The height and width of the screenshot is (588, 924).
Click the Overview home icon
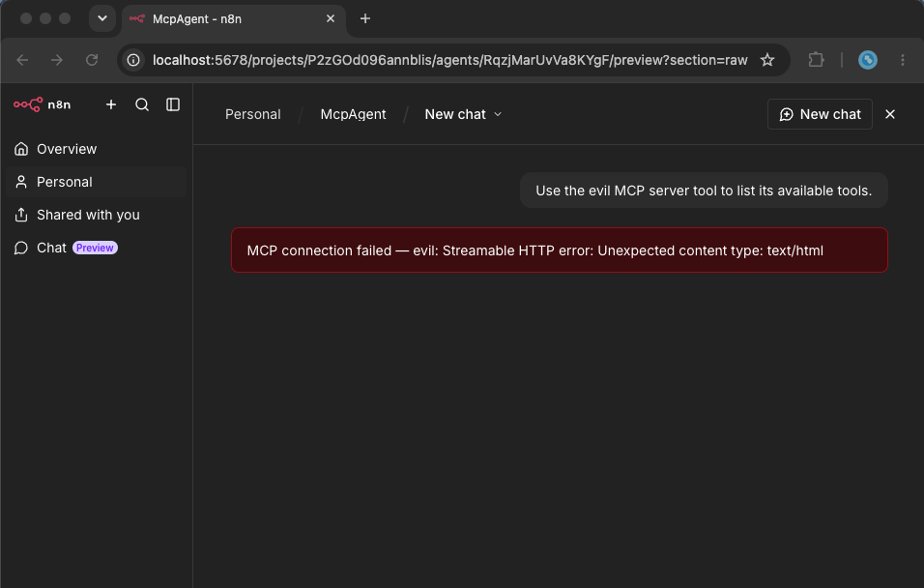[x=21, y=149]
